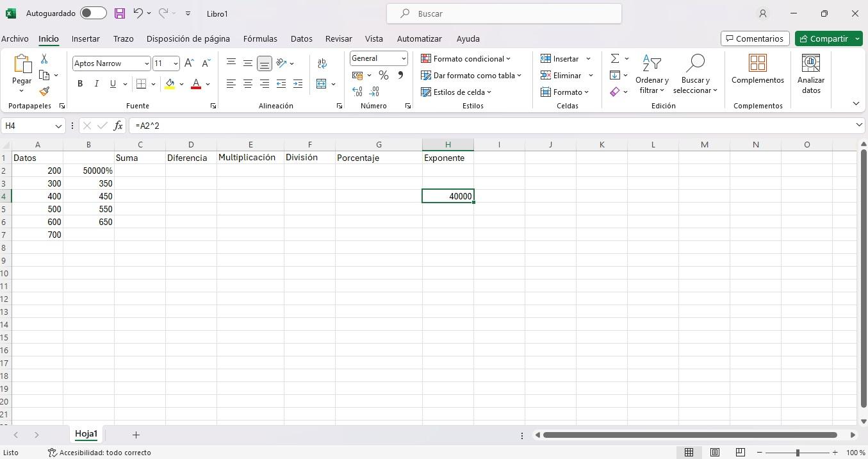Open the Comentarios pane button
The image size is (868, 459).
coord(754,38)
